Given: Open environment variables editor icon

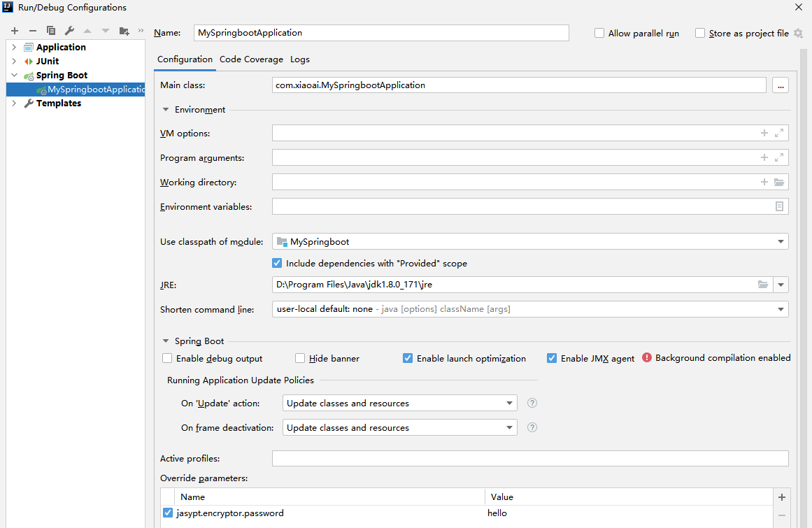Looking at the screenshot, I should [x=779, y=206].
